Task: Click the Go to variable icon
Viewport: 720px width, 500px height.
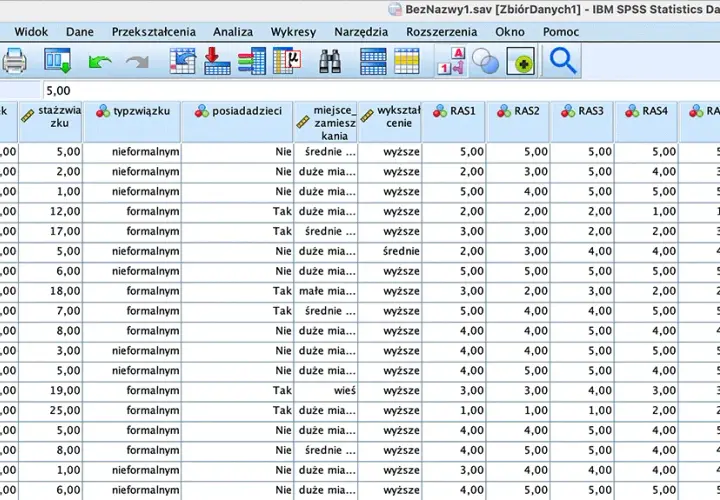Action: coord(217,61)
